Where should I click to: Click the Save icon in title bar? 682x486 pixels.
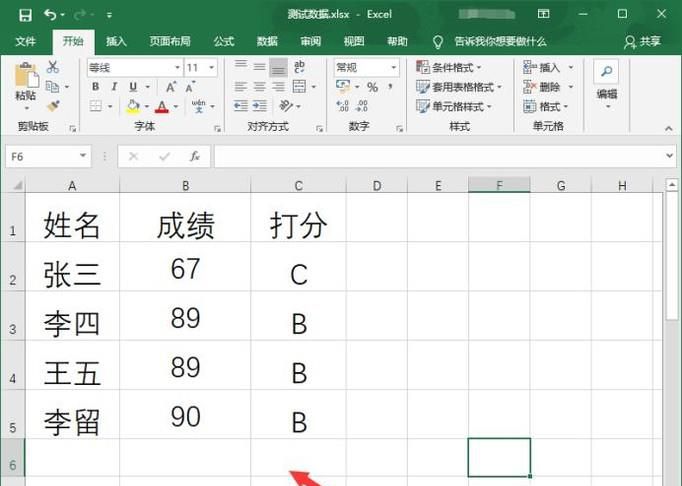[25, 15]
